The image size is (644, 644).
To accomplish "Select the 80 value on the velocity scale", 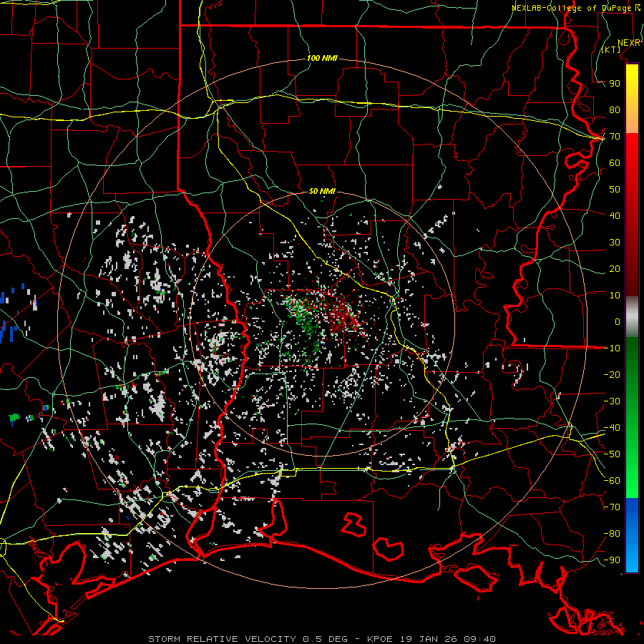I will tap(615, 109).
